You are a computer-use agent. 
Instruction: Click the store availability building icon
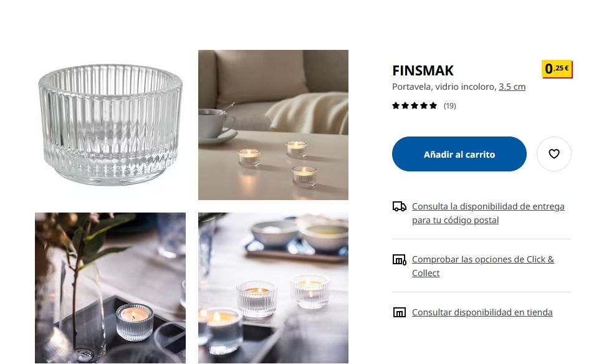399,312
